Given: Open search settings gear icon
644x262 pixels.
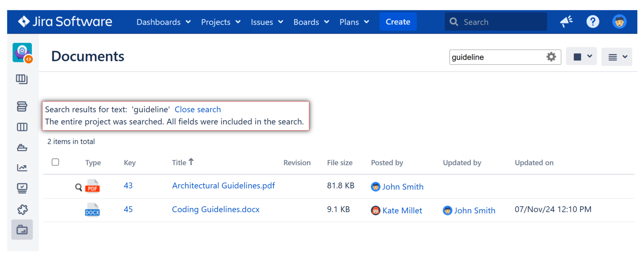Looking at the screenshot, I should click(x=551, y=57).
